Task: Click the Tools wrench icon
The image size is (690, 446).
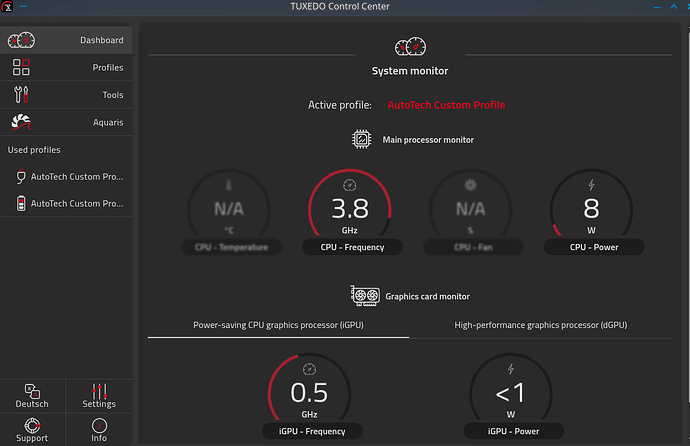Action: click(21, 95)
